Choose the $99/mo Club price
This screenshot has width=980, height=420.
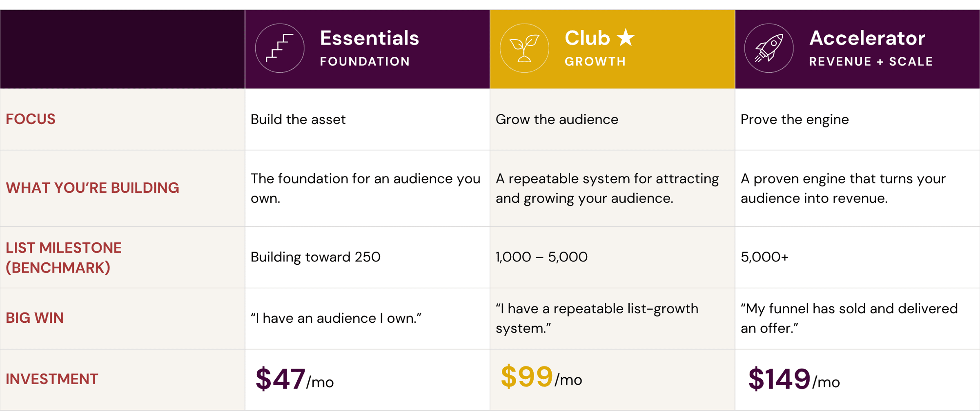tap(541, 376)
